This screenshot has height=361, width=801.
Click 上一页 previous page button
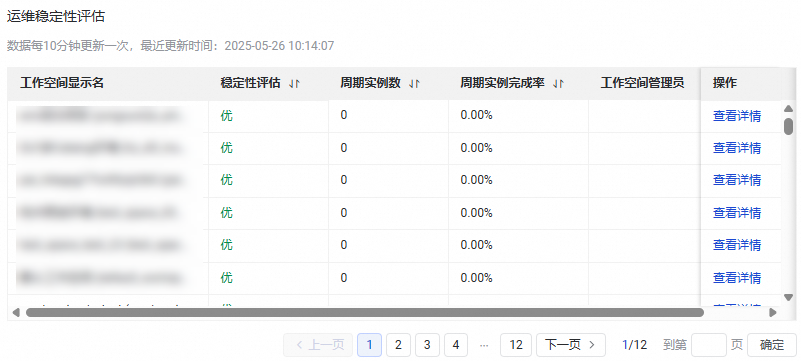coord(318,345)
